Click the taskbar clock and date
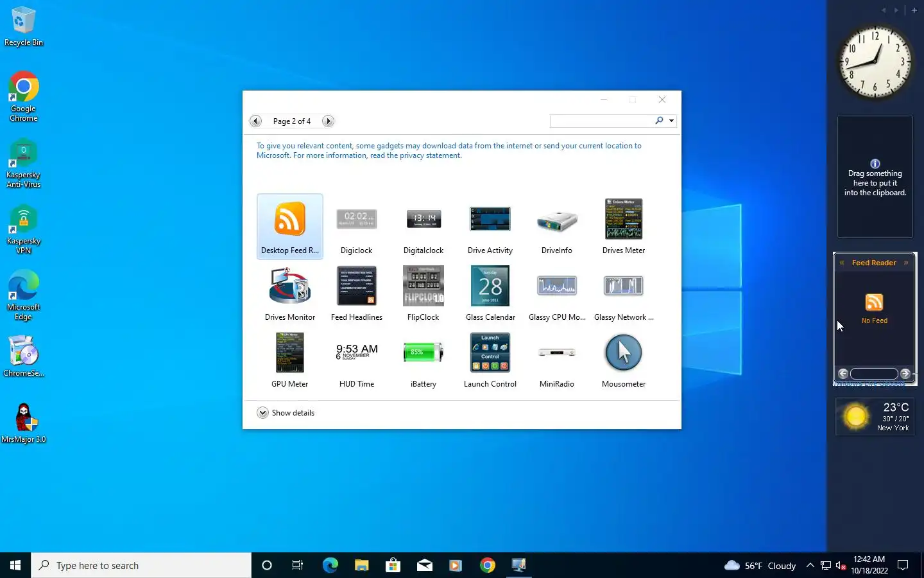This screenshot has height=578, width=924. [869, 565]
